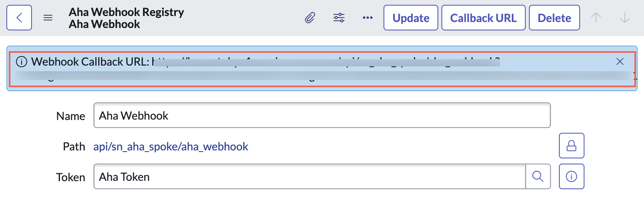Screen dimensions: 644x204
Task: Open attachments via the paperclip icon
Action: tap(310, 18)
